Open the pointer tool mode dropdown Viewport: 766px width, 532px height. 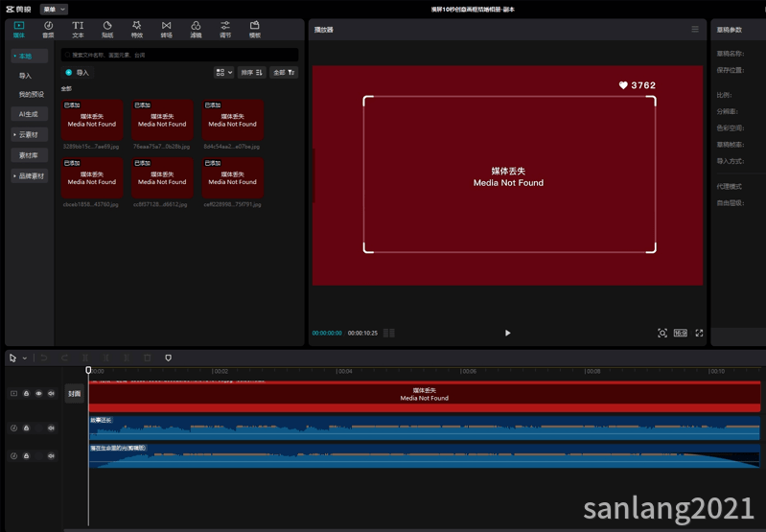(24, 359)
